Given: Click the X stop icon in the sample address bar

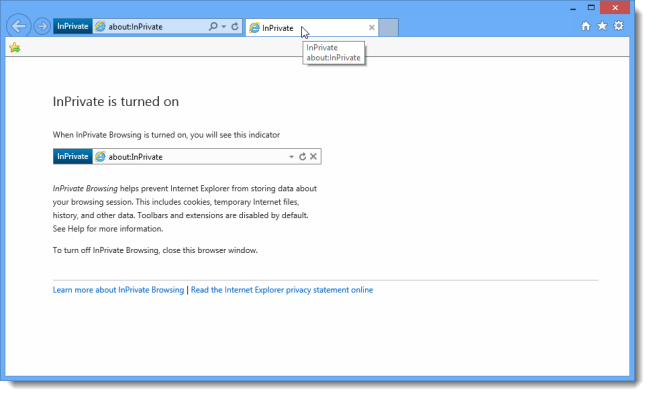Looking at the screenshot, I should (x=313, y=156).
